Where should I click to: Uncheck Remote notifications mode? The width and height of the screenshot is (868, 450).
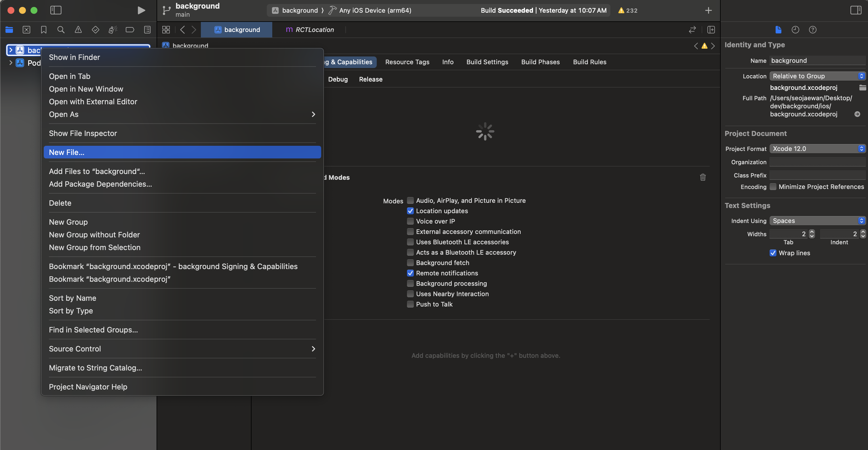point(410,273)
